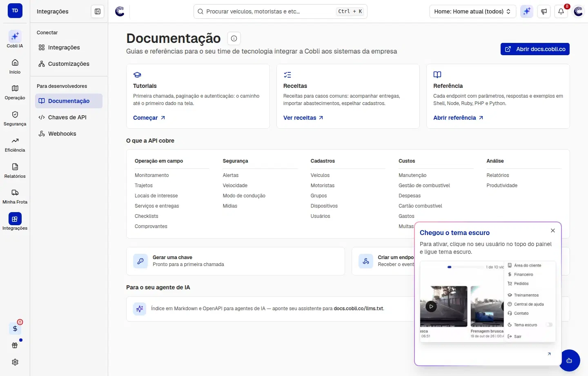This screenshot has width=588, height=376.
Task: Open Chaves de API menu item
Action: click(x=69, y=117)
